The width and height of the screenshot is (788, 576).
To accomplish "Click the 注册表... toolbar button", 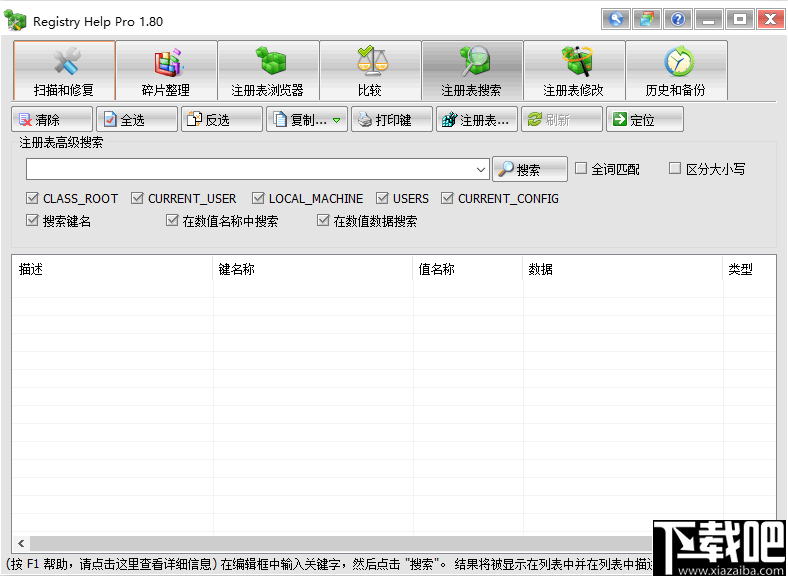I will coord(476,119).
